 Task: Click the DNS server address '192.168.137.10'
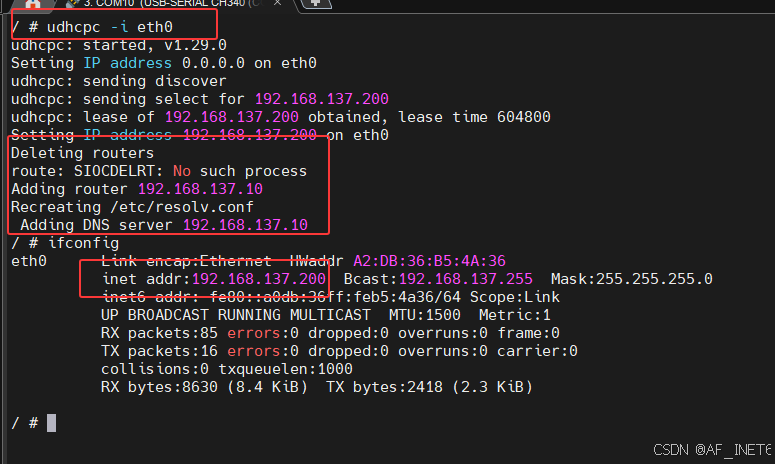pyautogui.click(x=245, y=225)
